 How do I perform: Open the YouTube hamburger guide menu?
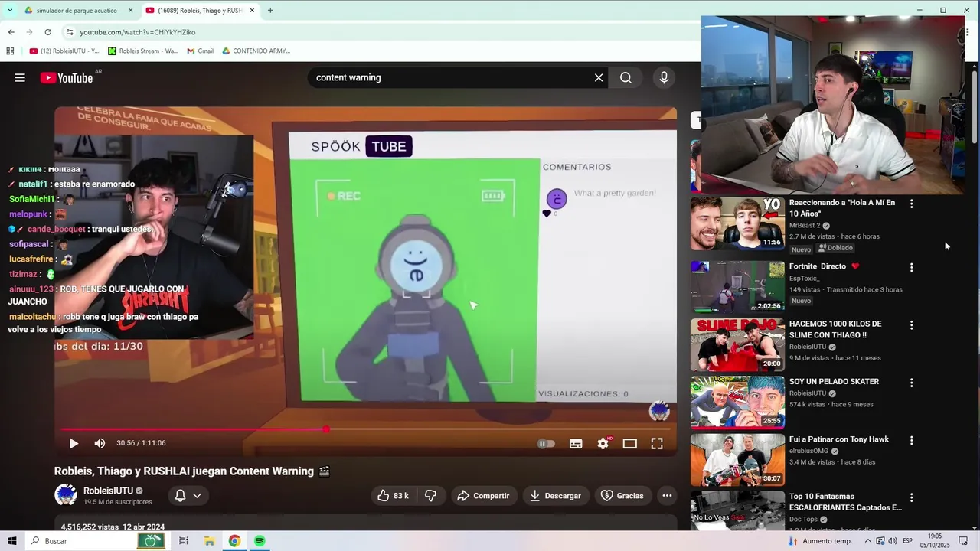point(20,77)
